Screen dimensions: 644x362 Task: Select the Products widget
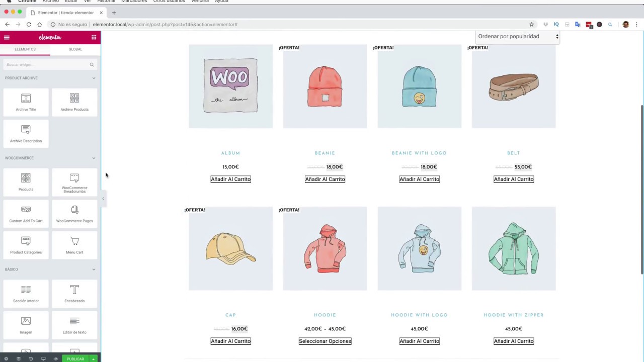26,183
